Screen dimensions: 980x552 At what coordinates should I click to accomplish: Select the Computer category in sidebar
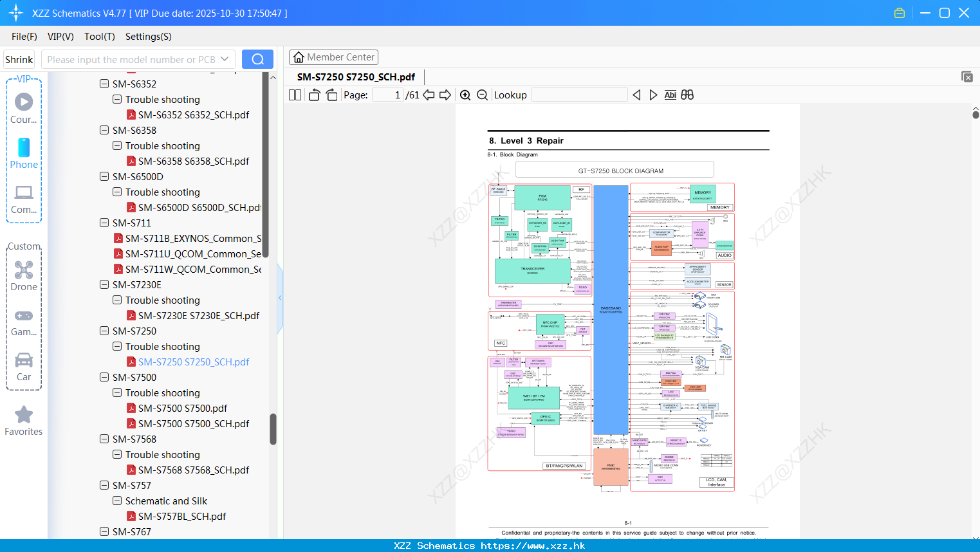pos(24,199)
